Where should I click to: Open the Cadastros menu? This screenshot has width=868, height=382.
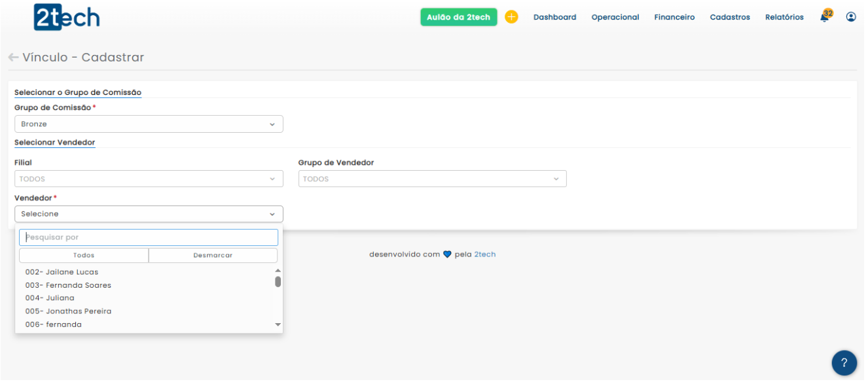click(730, 18)
